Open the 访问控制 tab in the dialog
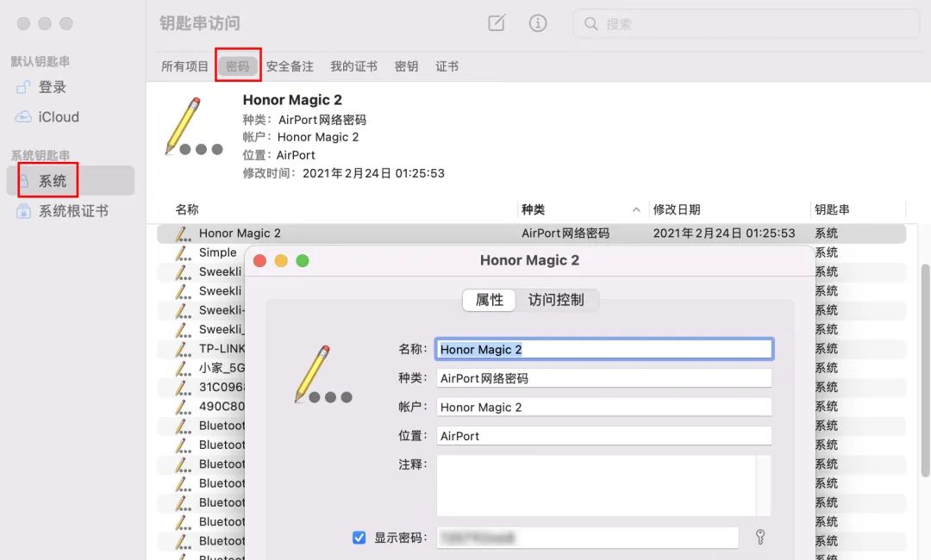The width and height of the screenshot is (931, 560). tap(558, 301)
